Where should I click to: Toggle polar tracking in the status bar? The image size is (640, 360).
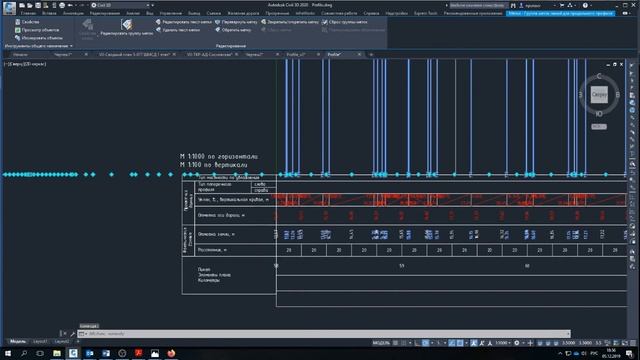point(425,343)
